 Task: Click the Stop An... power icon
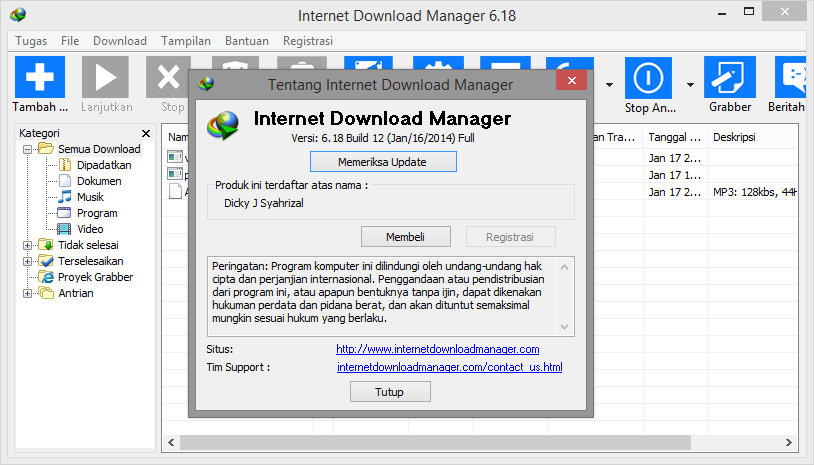(648, 78)
